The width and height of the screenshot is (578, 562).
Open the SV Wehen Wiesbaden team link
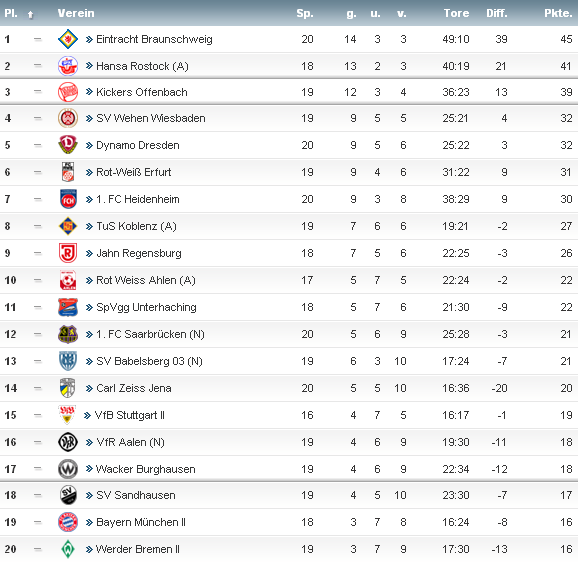point(150,118)
